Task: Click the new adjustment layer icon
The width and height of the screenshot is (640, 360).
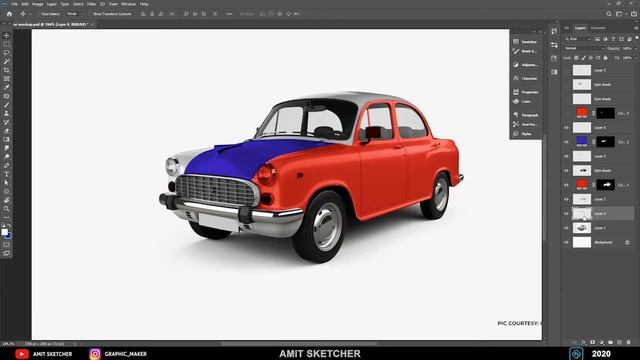Action: click(601, 342)
